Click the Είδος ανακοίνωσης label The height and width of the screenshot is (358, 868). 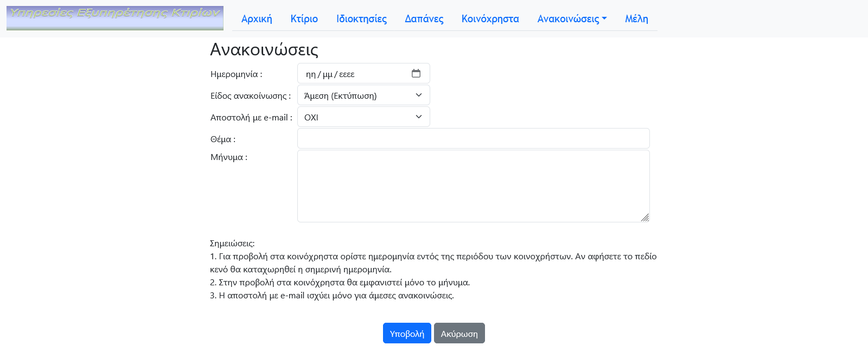[x=251, y=95]
